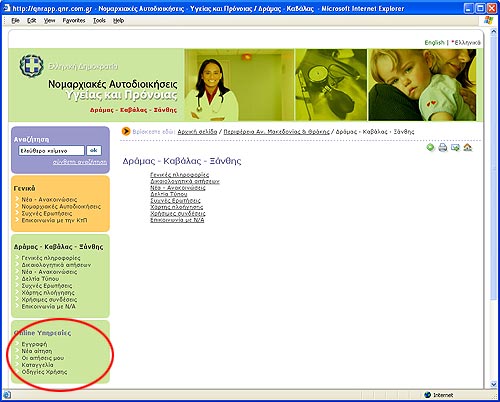The height and width of the screenshot is (402, 500).
Task: Click the stethoscope banner photo
Action: 331,85
